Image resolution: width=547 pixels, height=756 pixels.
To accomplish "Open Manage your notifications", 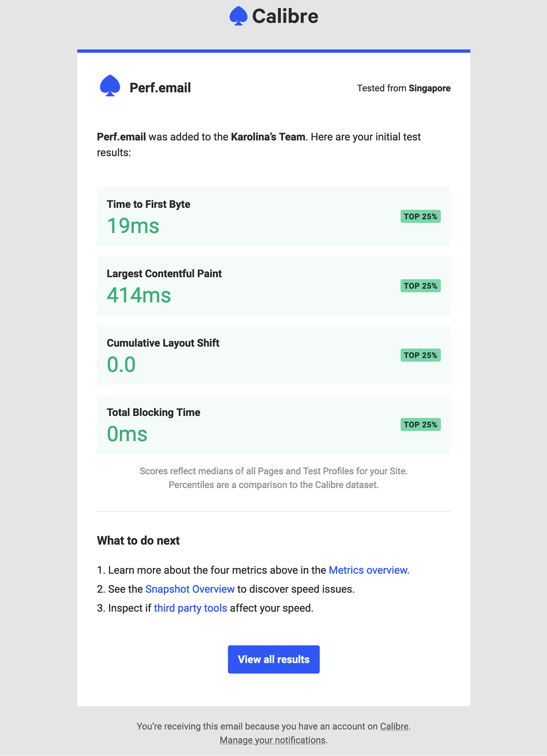I will click(272, 740).
